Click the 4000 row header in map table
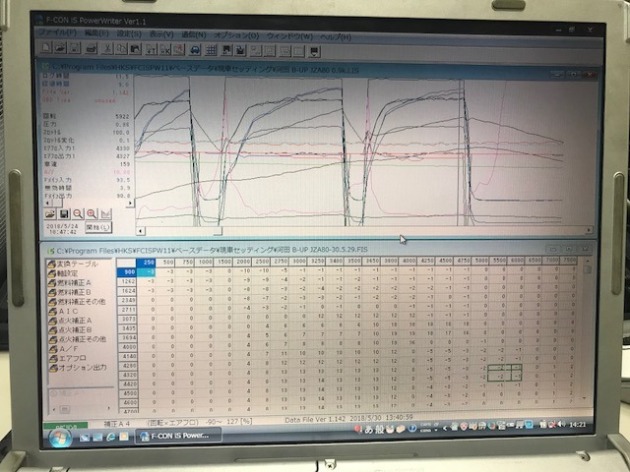 pos(128,347)
